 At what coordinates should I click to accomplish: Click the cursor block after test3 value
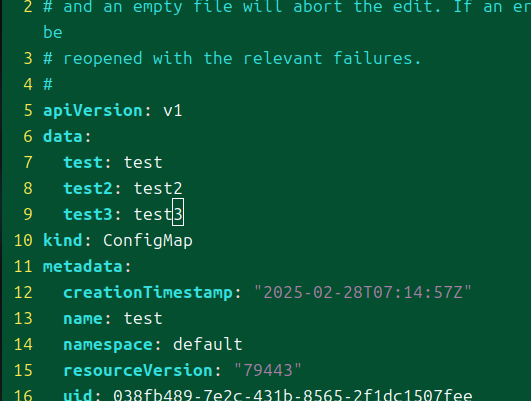(x=178, y=212)
